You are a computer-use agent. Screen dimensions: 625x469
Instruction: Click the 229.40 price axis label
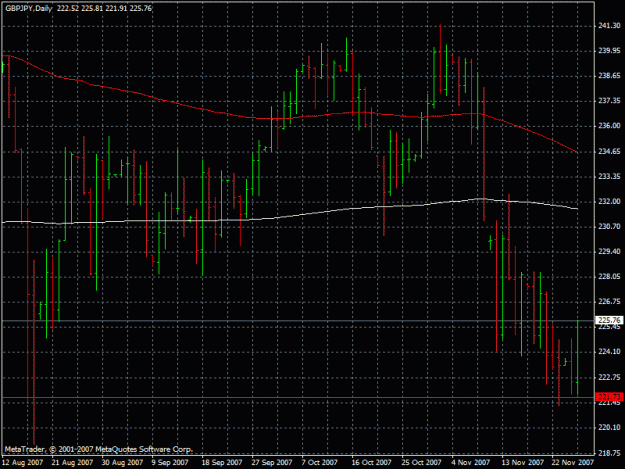click(609, 251)
